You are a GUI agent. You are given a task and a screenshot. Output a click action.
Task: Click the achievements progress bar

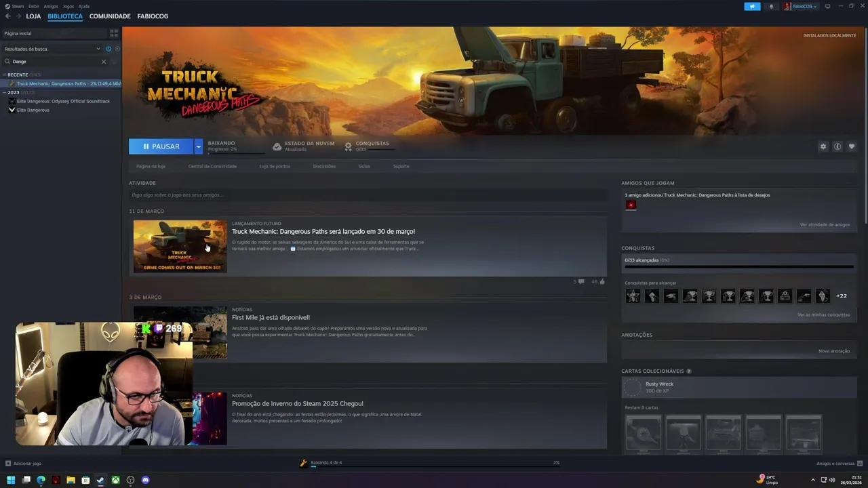point(738,267)
